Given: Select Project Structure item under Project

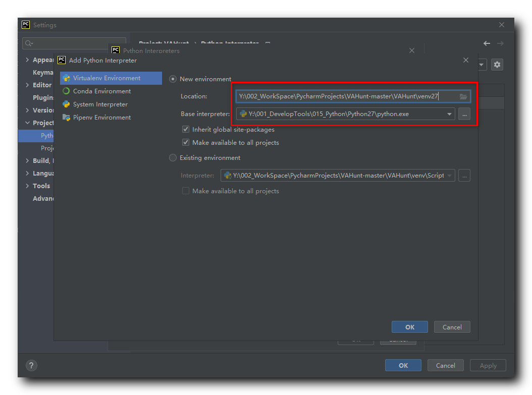Looking at the screenshot, I should pyautogui.click(x=47, y=148).
